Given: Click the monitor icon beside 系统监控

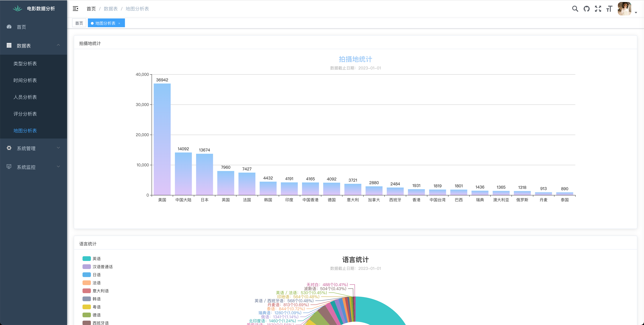Looking at the screenshot, I should pos(9,167).
